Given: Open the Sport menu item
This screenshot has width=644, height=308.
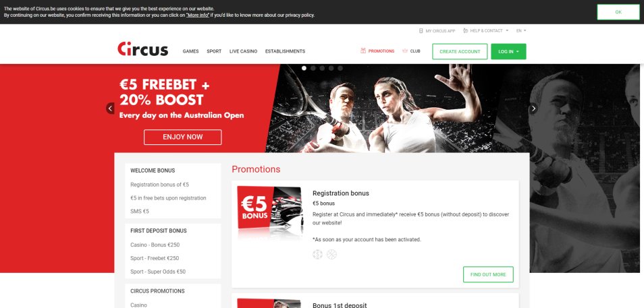Looking at the screenshot, I should (214, 51).
